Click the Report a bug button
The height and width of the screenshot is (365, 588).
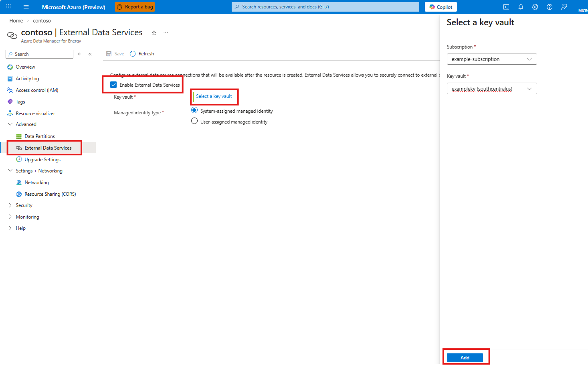click(135, 7)
